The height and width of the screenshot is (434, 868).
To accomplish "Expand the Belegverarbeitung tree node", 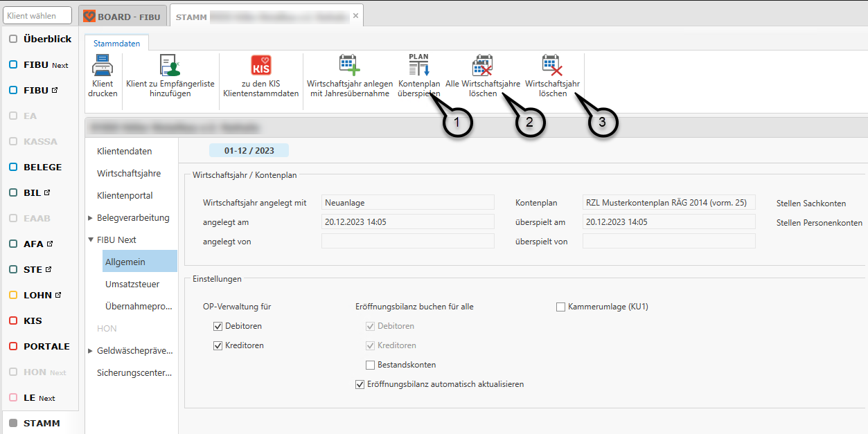I will [x=90, y=218].
